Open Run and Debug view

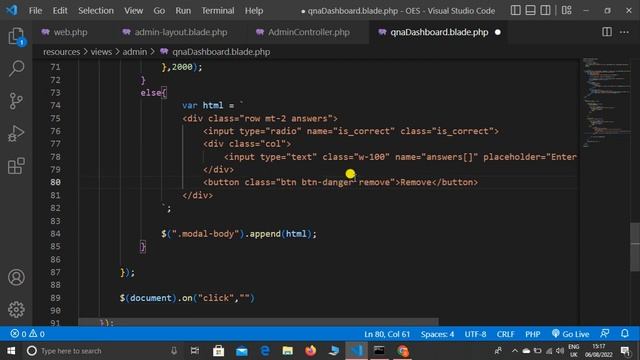(16, 133)
